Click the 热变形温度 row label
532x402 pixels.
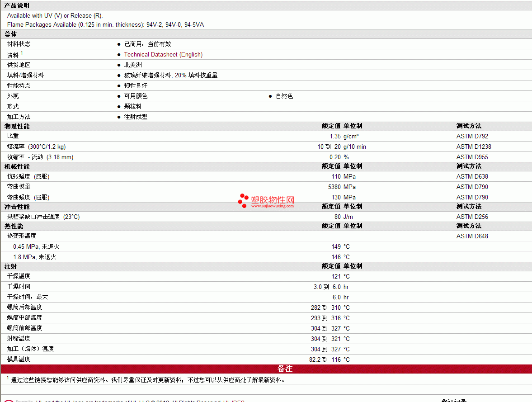(22, 236)
